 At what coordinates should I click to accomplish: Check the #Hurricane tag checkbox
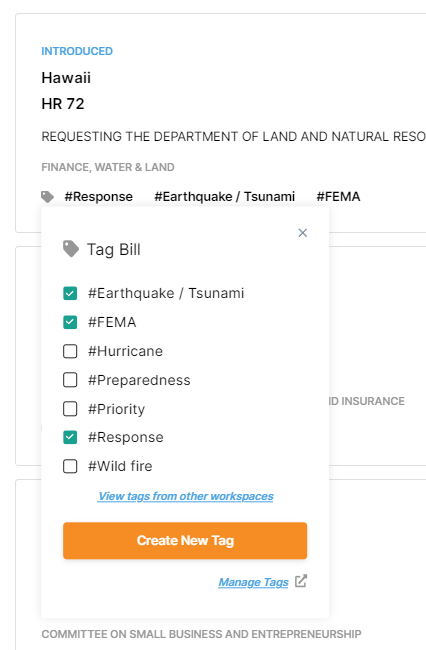coord(70,351)
